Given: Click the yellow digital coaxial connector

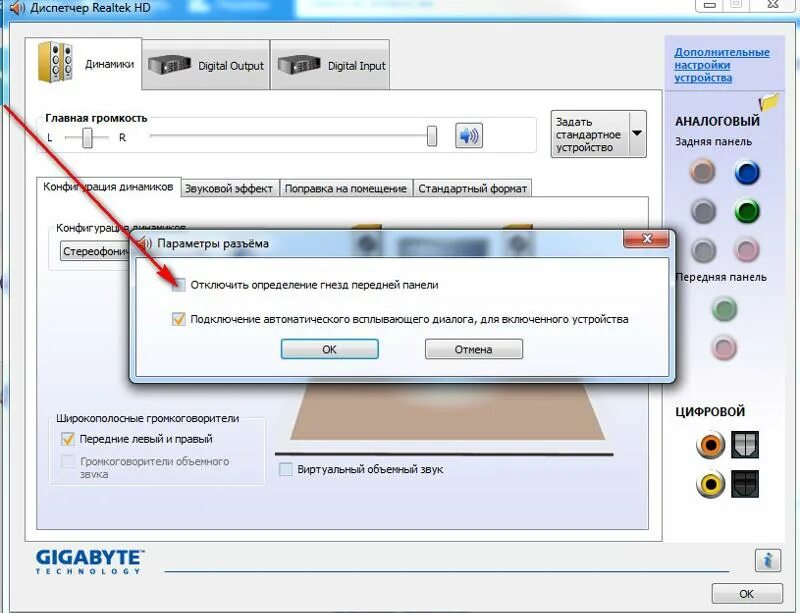Looking at the screenshot, I should 710,483.
